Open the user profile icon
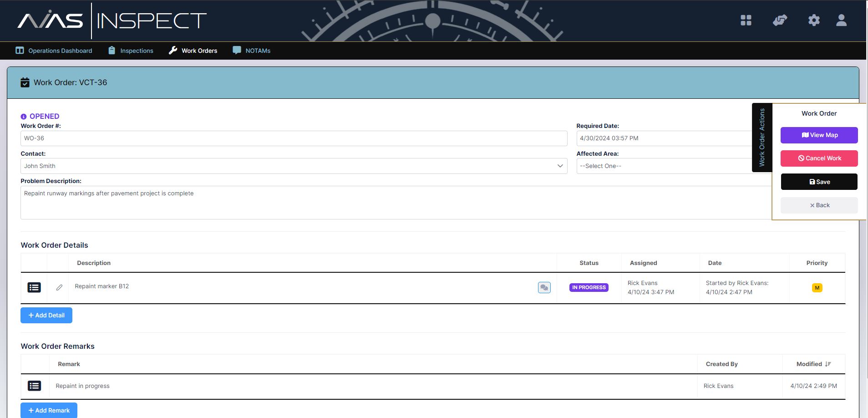The height and width of the screenshot is (418, 868). point(841,20)
